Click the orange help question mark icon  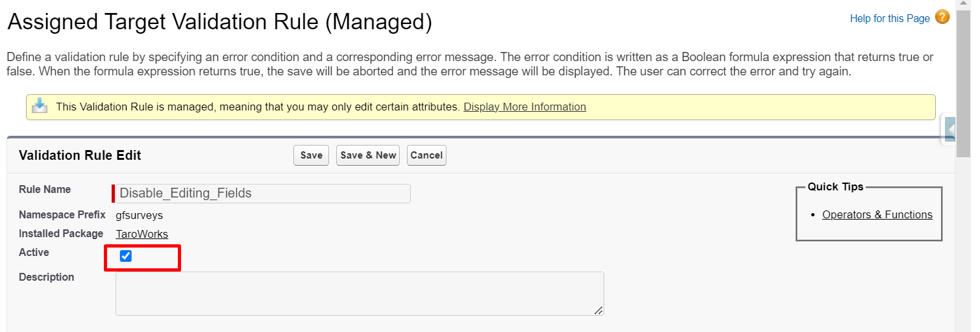pyautogui.click(x=942, y=18)
